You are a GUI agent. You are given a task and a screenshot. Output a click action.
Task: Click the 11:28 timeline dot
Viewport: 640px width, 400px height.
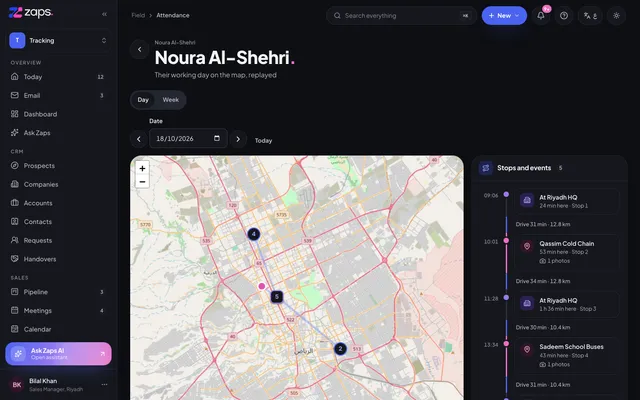(x=506, y=298)
